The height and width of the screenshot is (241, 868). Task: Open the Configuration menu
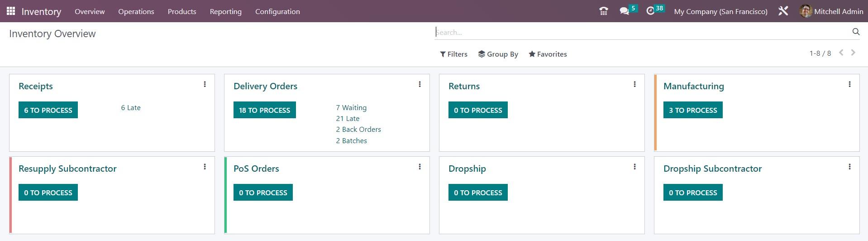[277, 11]
